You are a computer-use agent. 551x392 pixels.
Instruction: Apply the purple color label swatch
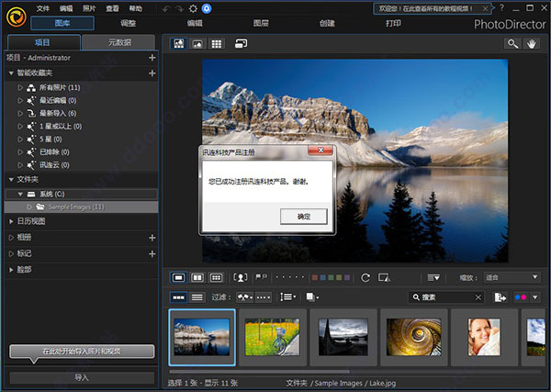tap(347, 277)
